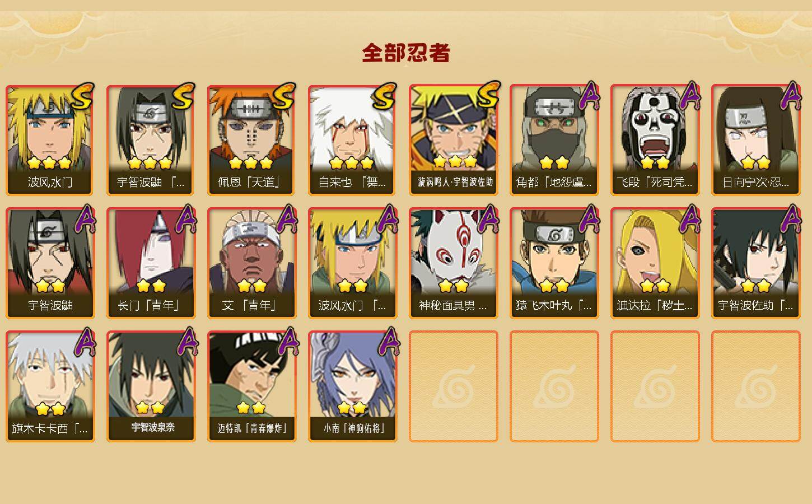Open the 神秘面具男 fox-mask card
This screenshot has height=504, width=812.
pos(453,263)
